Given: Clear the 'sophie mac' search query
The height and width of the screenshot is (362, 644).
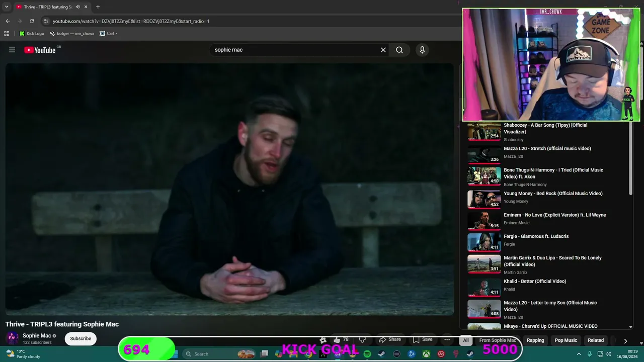Looking at the screenshot, I should coord(383,50).
